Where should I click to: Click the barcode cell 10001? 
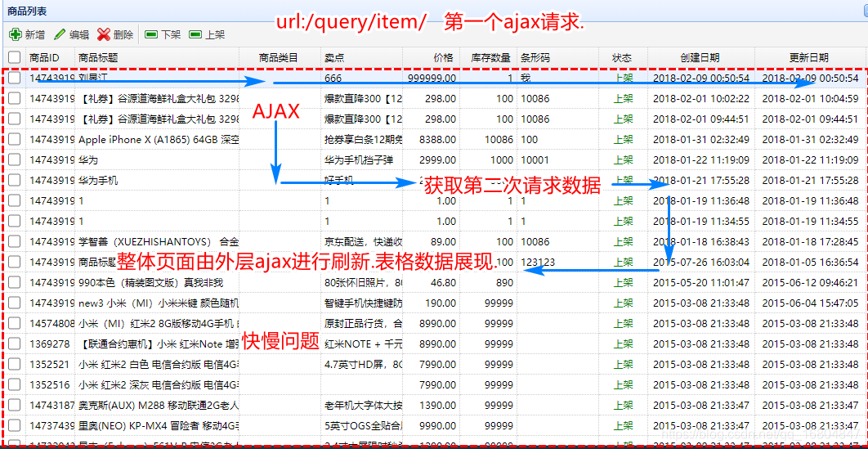[x=535, y=160]
